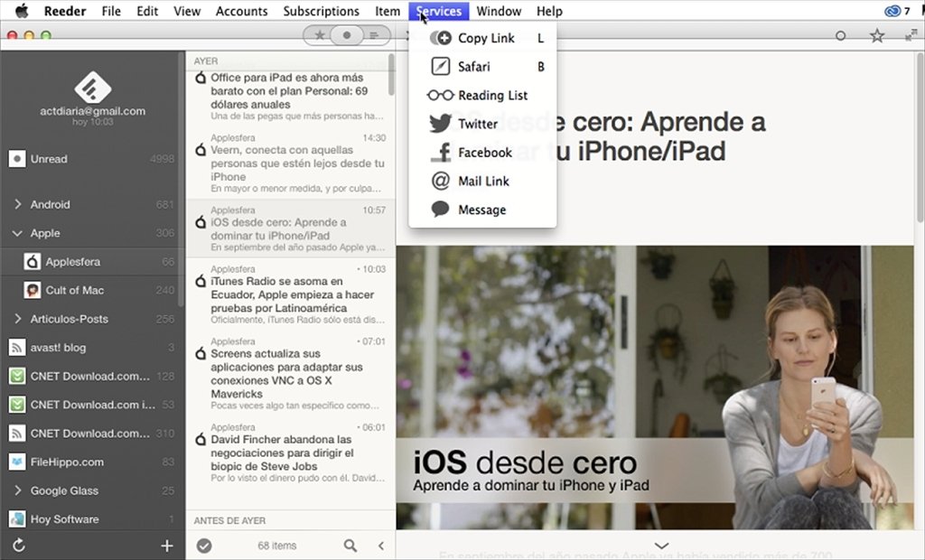Screen dimensions: 925x560
Task: Expand the Android folder
Action: coord(17,204)
